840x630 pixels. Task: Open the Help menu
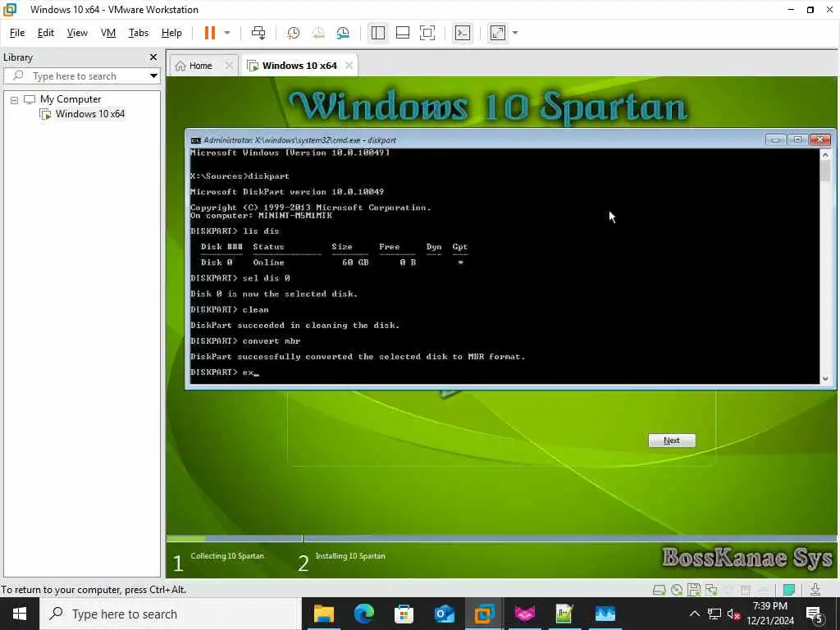[x=171, y=33]
